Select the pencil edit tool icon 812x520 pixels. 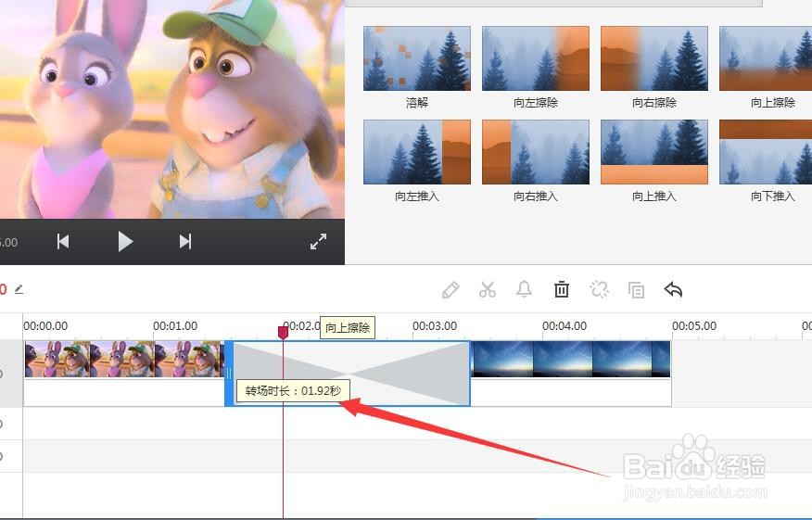[450, 289]
